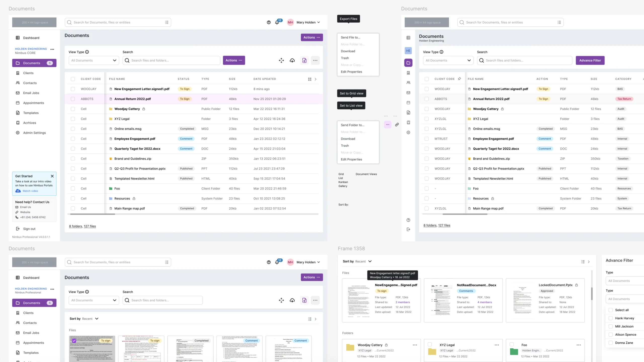Click the move arrows icon in top toolbar
644x362 pixels.
[x=281, y=60]
